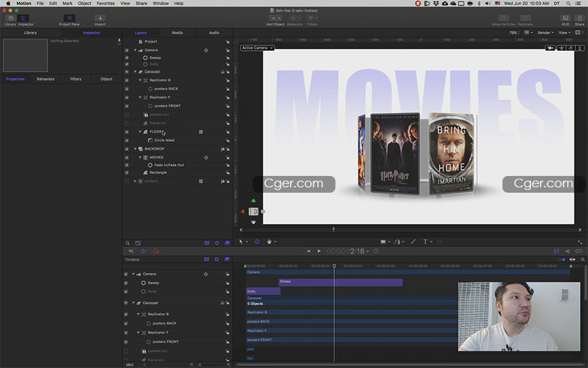Open the Behaviors tab in the Inspector
The height and width of the screenshot is (368, 588).
45,79
